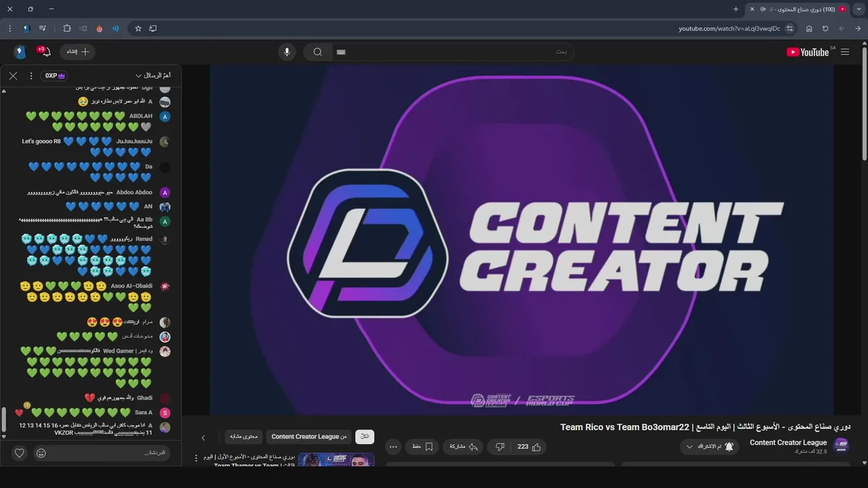Open the notifications bell
The image size is (868, 488).
(x=45, y=52)
